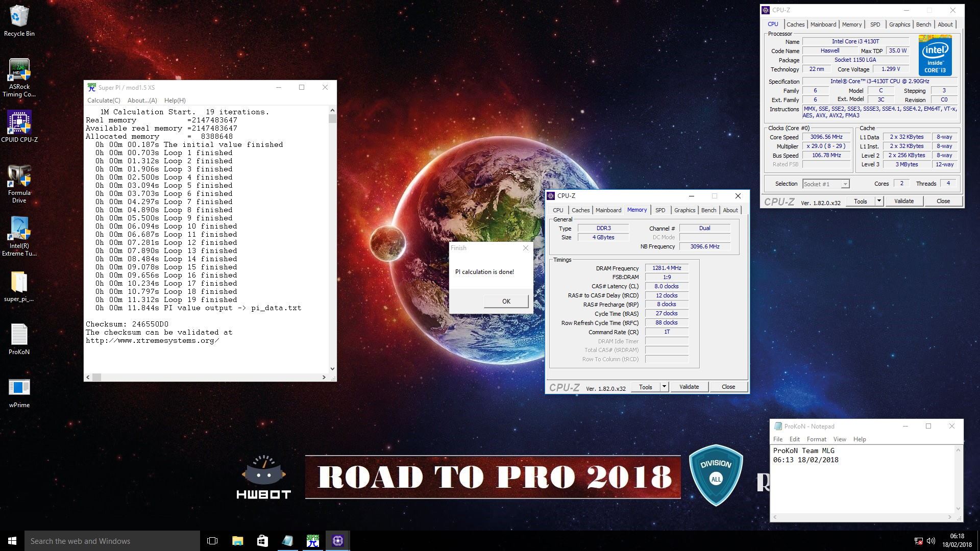Open volume control in system tray
This screenshot has height=551, width=980.
[x=930, y=541]
